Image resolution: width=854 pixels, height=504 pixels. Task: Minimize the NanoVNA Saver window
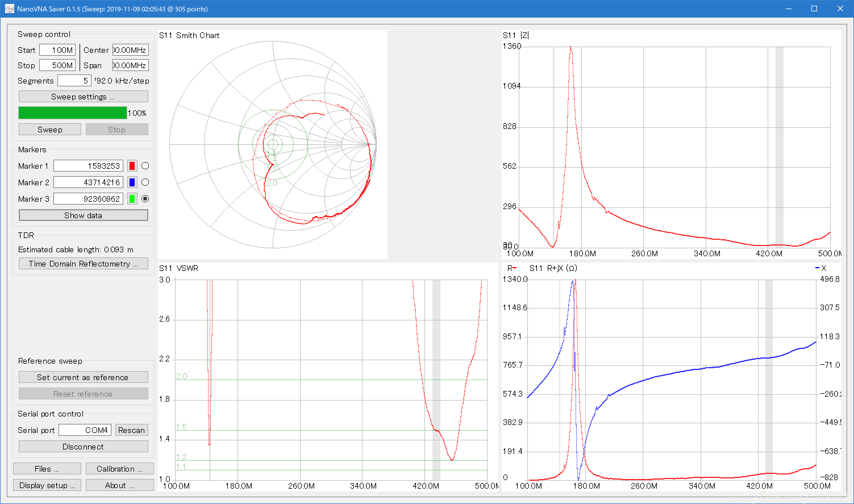click(789, 9)
